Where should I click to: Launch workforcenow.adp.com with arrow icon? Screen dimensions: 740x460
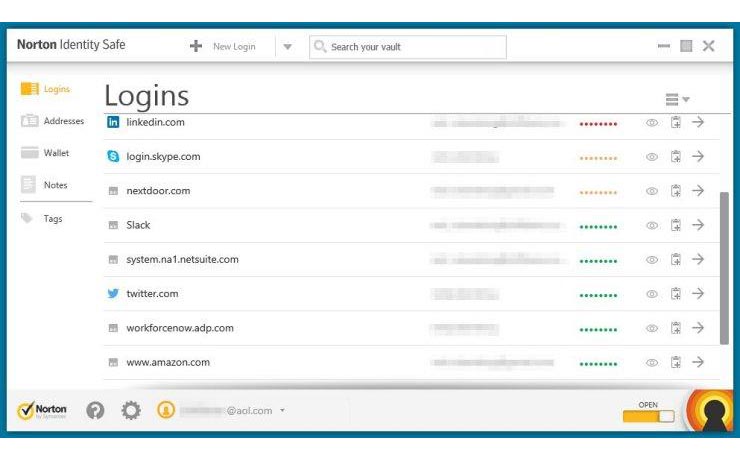coord(698,327)
